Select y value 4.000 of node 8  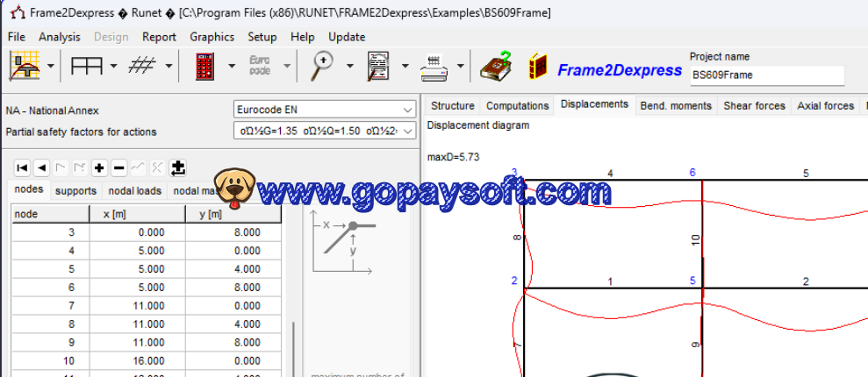point(233,324)
